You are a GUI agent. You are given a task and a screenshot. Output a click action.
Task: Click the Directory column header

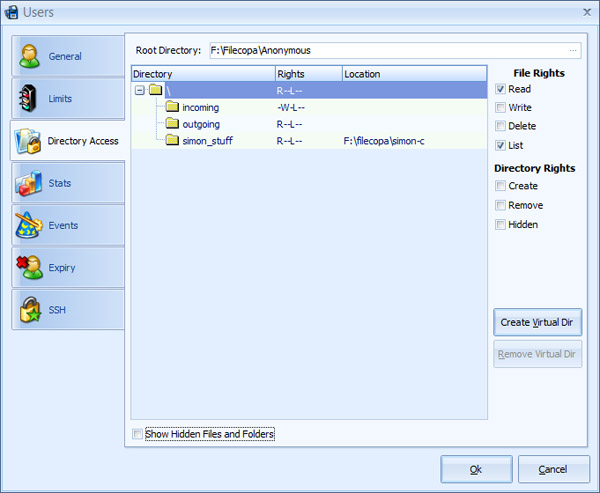[203, 74]
